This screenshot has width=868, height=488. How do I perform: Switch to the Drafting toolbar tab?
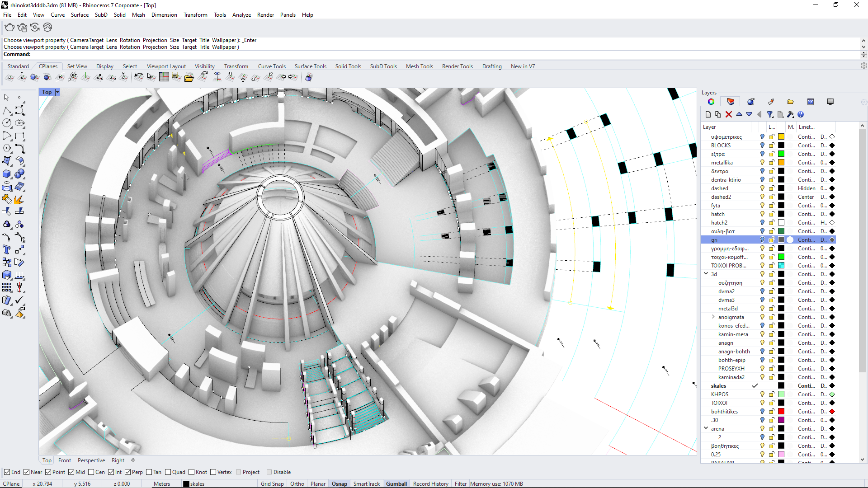492,66
